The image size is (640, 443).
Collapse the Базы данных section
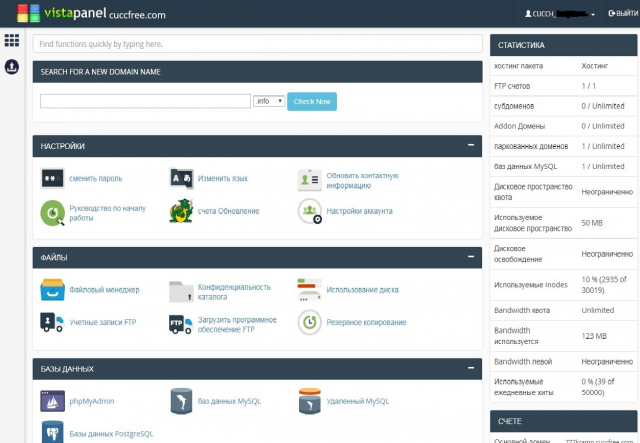[x=470, y=368]
